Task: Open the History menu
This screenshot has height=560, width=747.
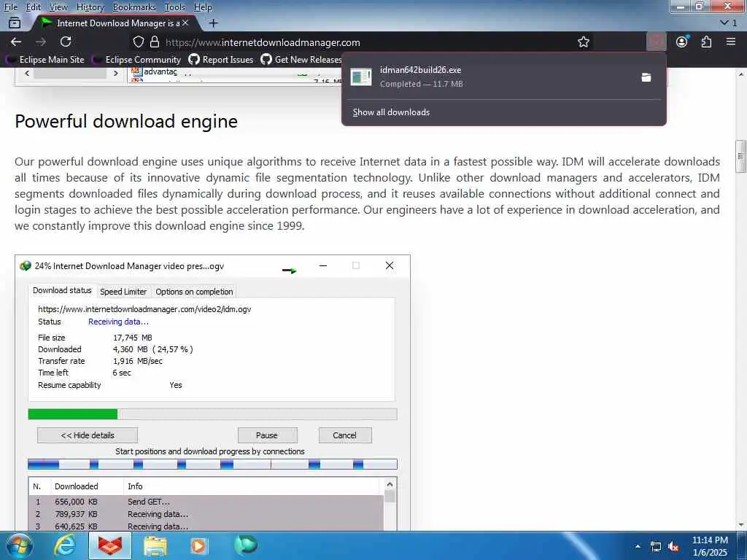Action: pos(90,7)
